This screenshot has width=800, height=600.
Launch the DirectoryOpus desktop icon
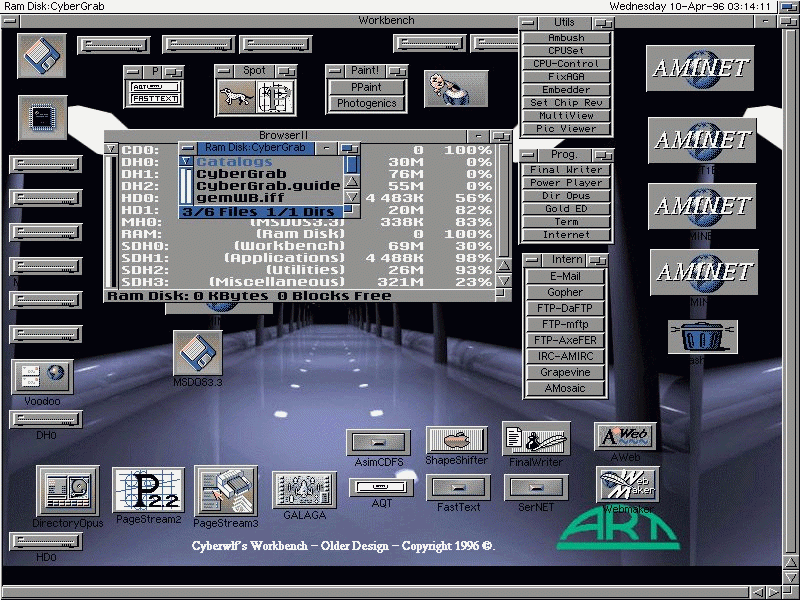(67, 490)
